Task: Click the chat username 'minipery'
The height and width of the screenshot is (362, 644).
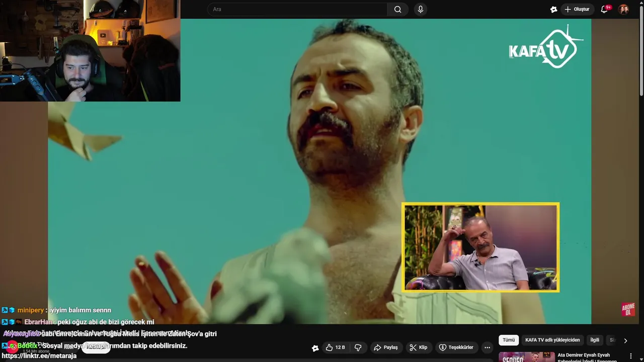Action: tap(31, 310)
